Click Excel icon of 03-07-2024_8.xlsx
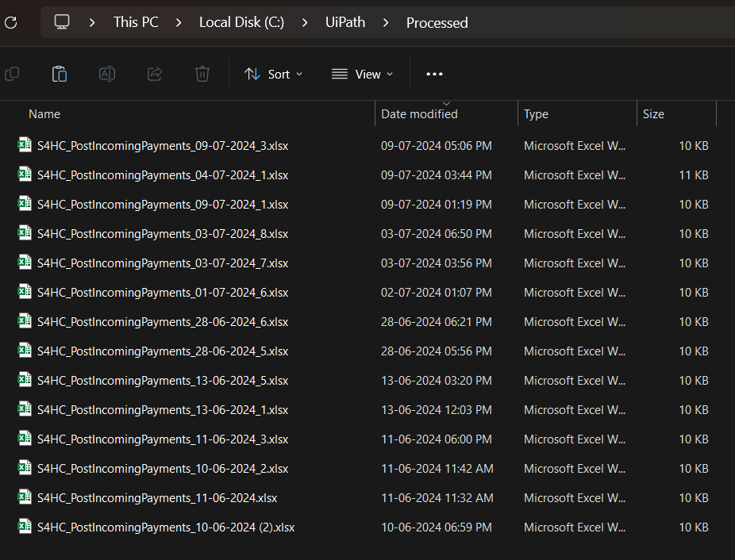 tap(25, 233)
